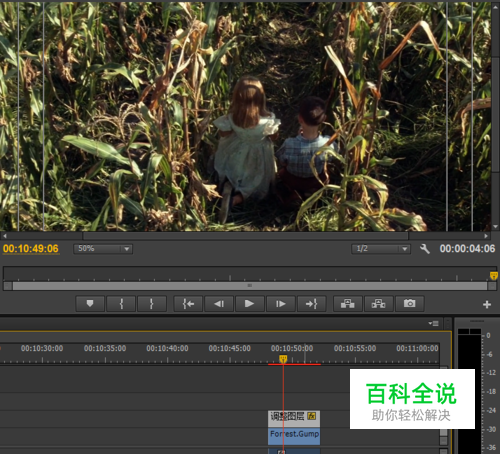Viewport: 500px width, 454px height.
Task: Click the video frame in the program monitor
Action: click(x=245, y=116)
